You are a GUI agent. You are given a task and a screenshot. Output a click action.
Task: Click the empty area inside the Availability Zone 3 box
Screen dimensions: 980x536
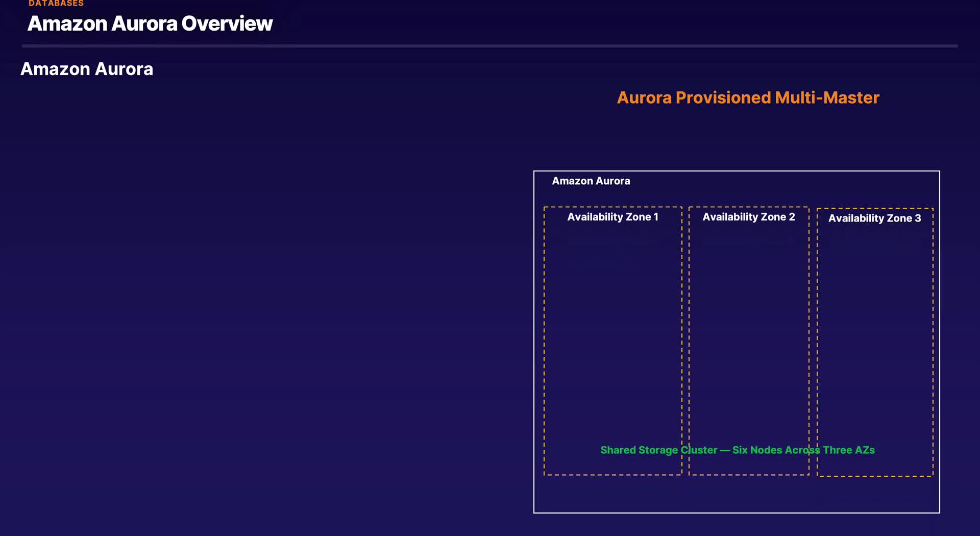[875, 332]
